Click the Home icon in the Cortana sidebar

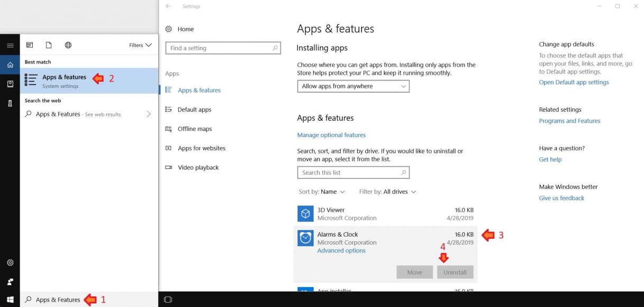[x=10, y=64]
